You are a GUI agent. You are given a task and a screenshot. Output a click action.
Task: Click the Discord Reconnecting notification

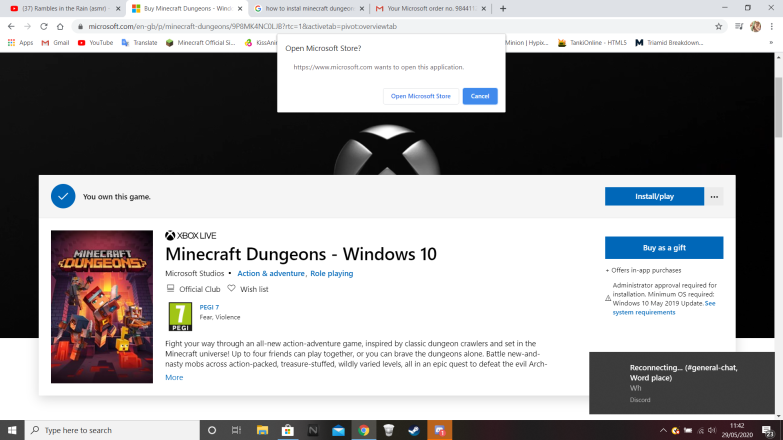682,383
